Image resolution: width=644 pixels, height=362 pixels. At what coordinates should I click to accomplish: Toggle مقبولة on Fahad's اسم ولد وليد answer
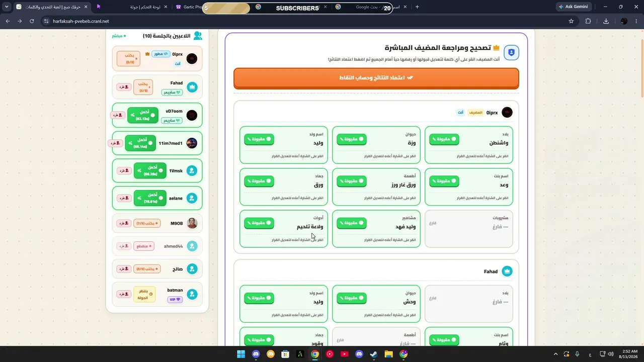[259, 298]
